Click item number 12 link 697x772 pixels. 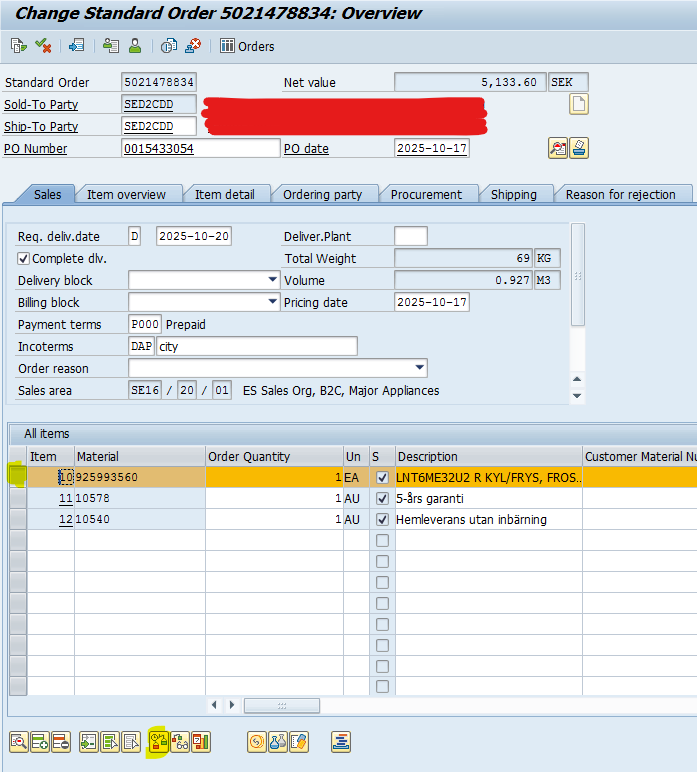(65, 519)
